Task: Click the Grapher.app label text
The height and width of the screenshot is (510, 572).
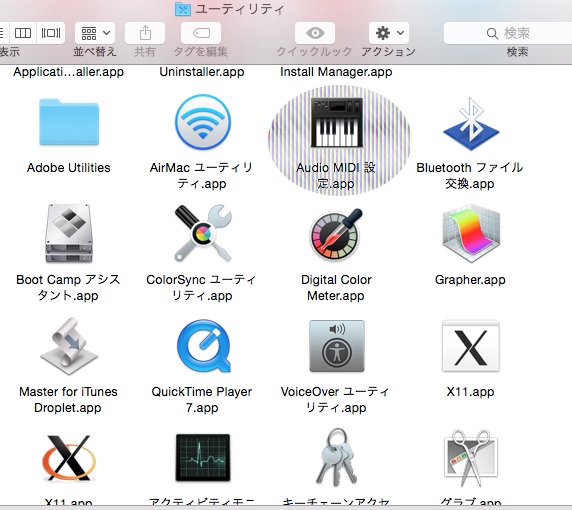Action: (470, 280)
